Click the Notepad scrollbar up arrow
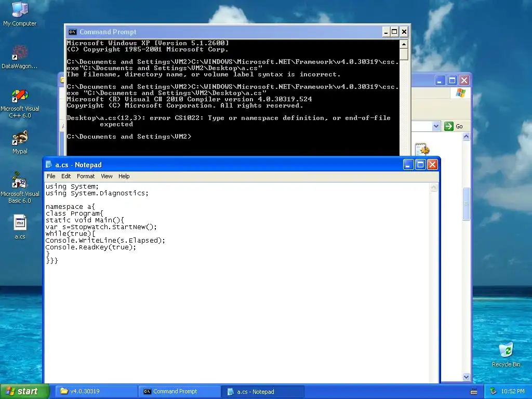 434,188
